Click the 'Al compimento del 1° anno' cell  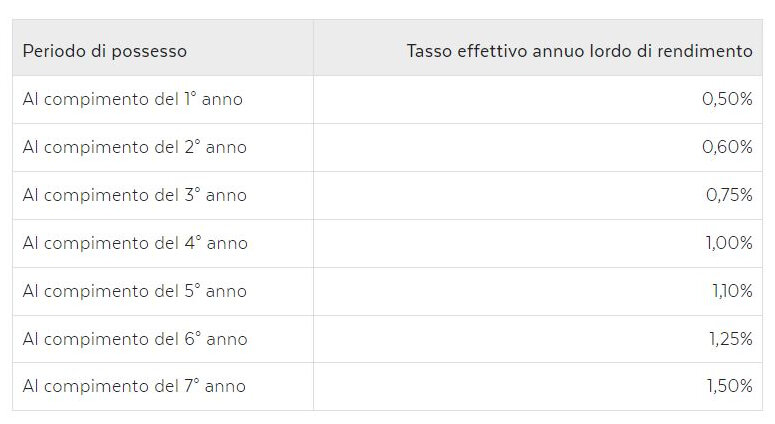(132, 100)
